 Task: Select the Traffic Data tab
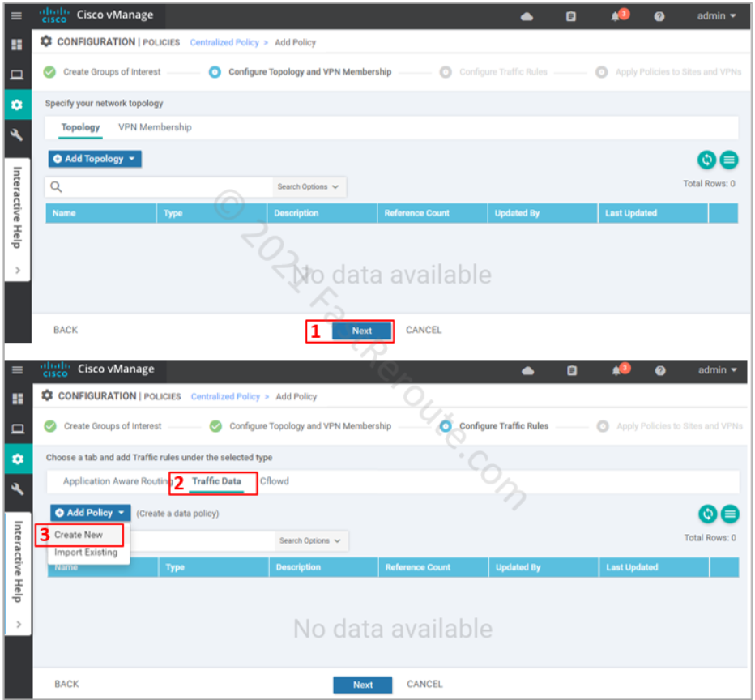coord(216,481)
